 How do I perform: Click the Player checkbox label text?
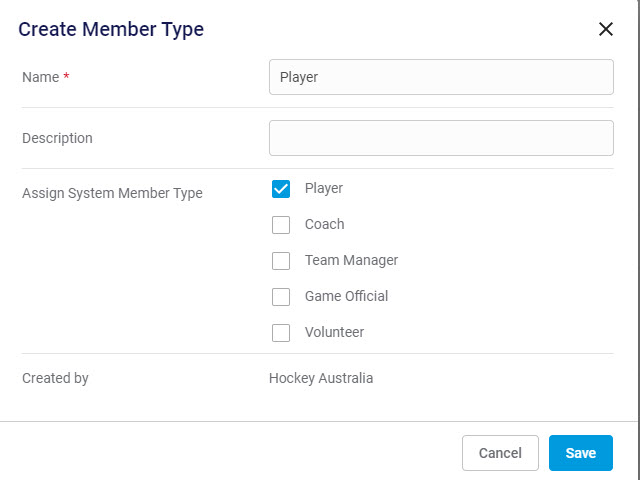(324, 188)
